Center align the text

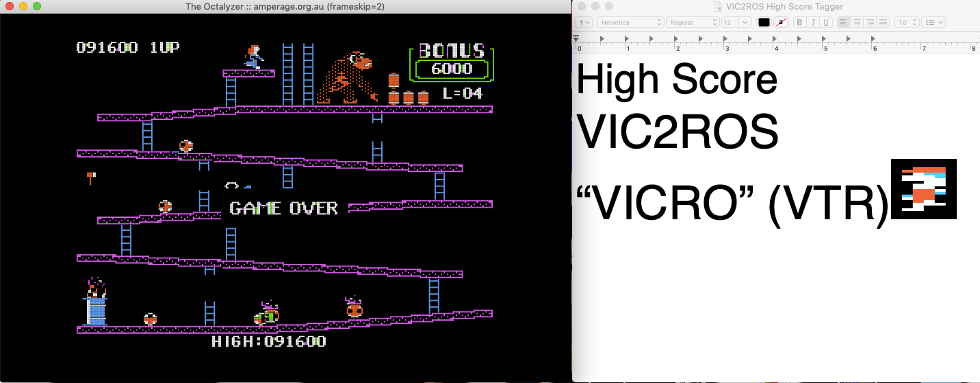(857, 23)
